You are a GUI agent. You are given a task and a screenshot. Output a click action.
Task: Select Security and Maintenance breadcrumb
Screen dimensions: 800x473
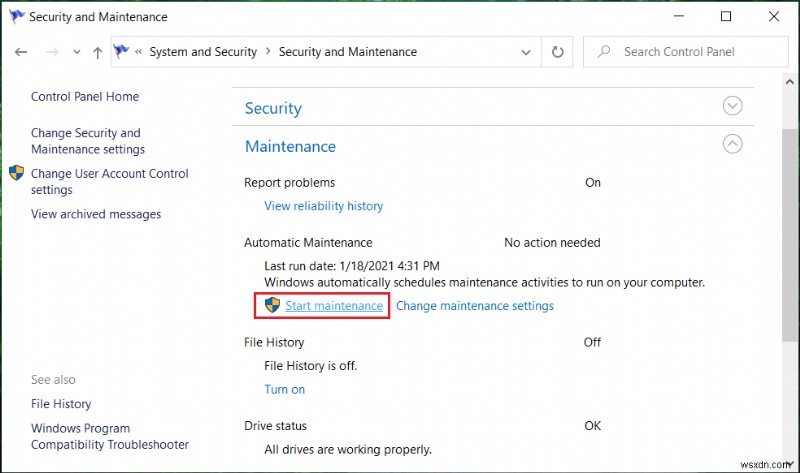tap(347, 52)
